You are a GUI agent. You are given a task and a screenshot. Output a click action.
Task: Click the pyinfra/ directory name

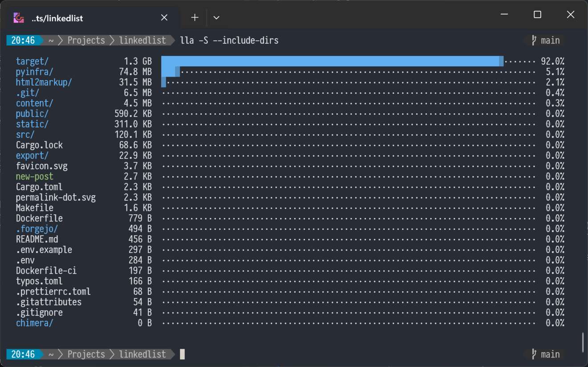(x=35, y=72)
